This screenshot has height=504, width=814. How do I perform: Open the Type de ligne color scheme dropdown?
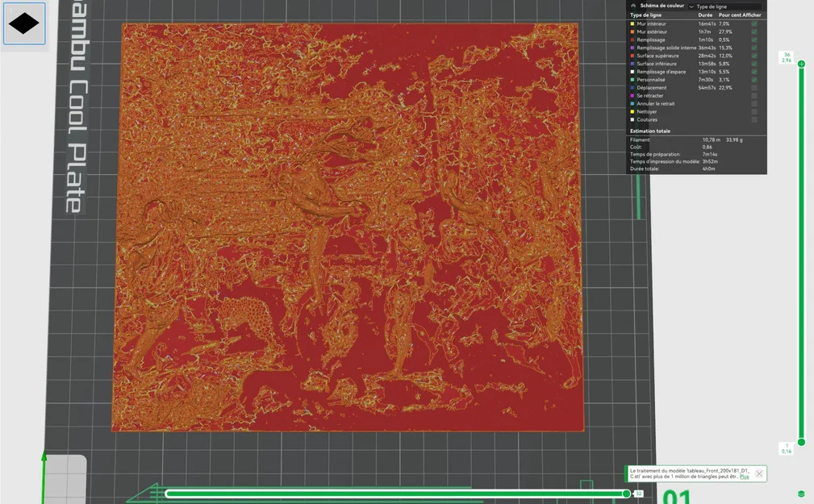click(x=724, y=6)
